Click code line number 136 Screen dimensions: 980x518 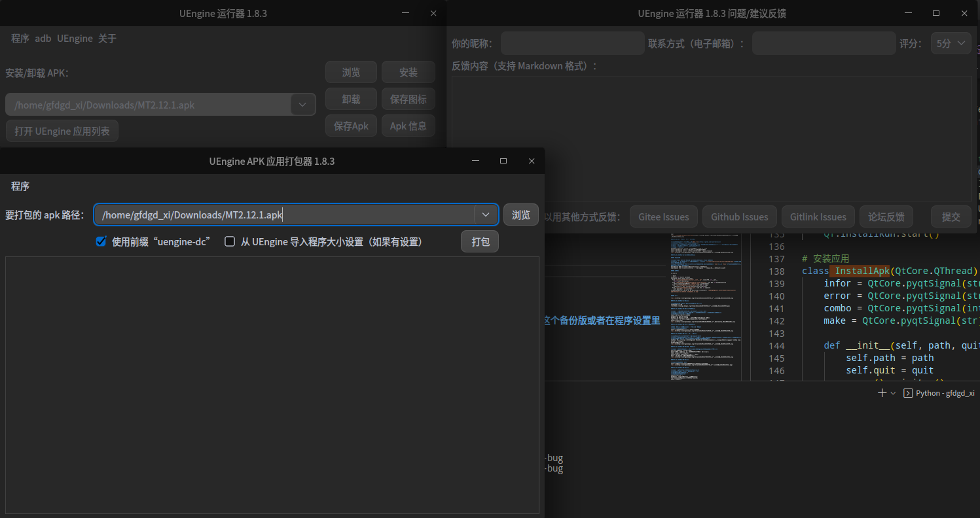[776, 246]
